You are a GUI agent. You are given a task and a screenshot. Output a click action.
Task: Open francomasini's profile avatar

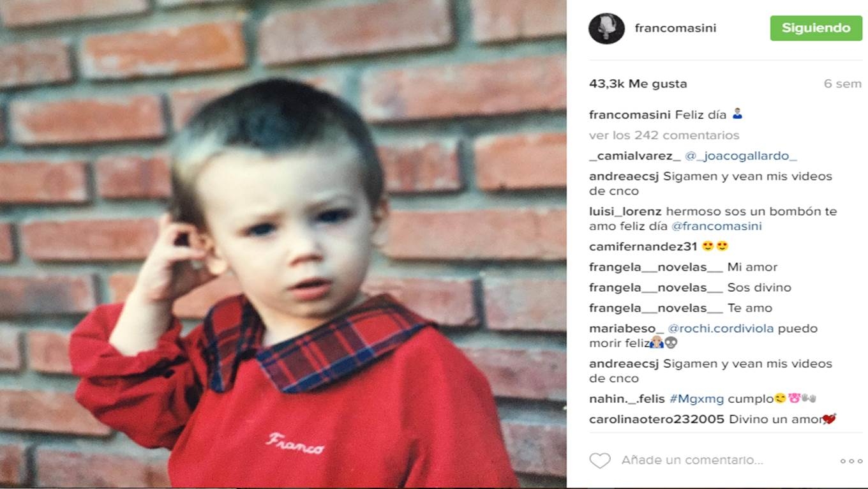pyautogui.click(x=606, y=28)
